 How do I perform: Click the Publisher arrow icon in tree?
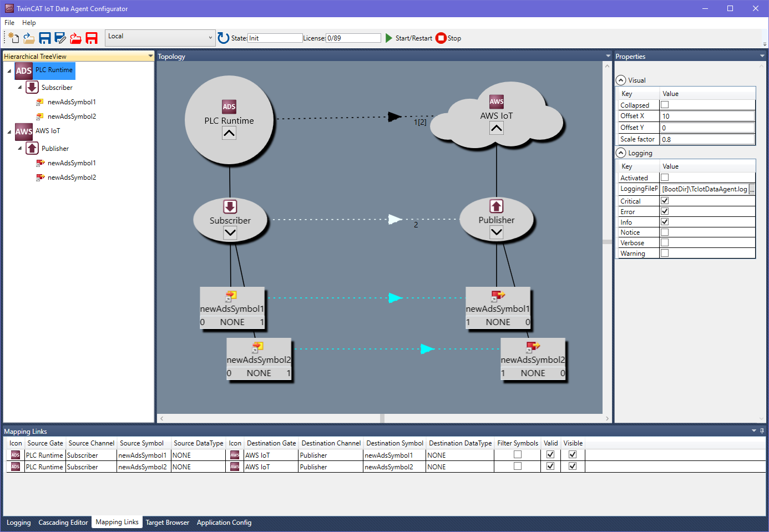pyautogui.click(x=32, y=148)
